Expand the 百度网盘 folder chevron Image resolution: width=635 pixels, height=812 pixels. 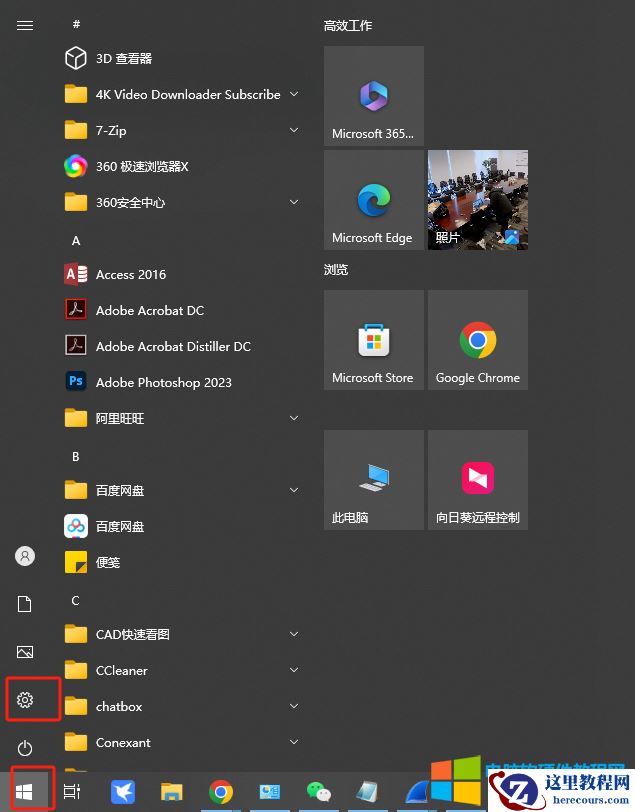294,490
